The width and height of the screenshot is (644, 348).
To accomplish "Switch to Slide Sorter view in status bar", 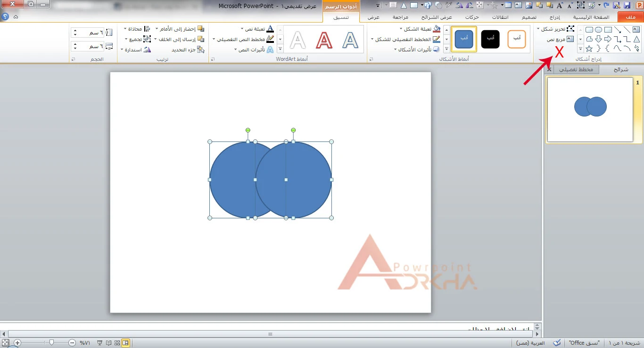I will 117,343.
